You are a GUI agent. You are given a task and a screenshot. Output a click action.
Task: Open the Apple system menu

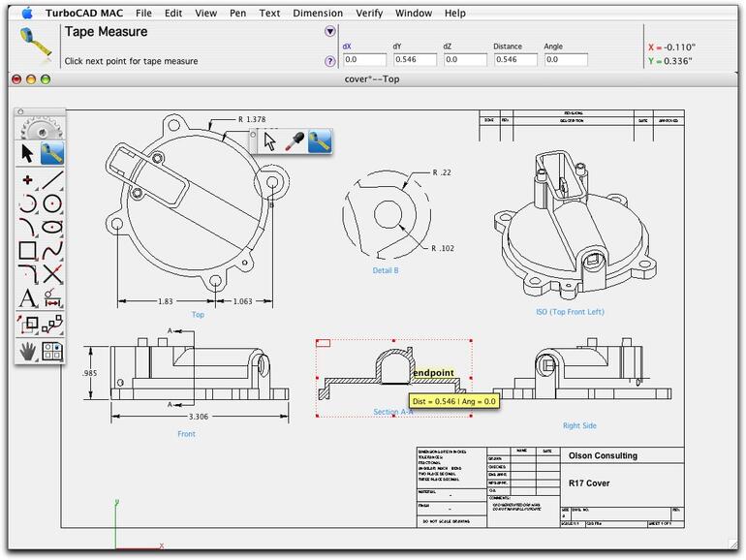[x=27, y=14]
